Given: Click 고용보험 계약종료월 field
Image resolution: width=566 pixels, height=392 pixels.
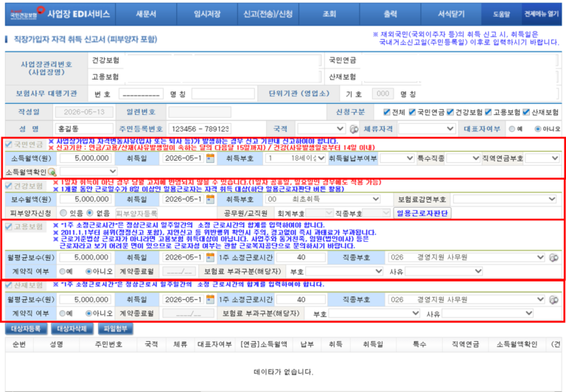Looking at the screenshot, I should [x=179, y=271].
